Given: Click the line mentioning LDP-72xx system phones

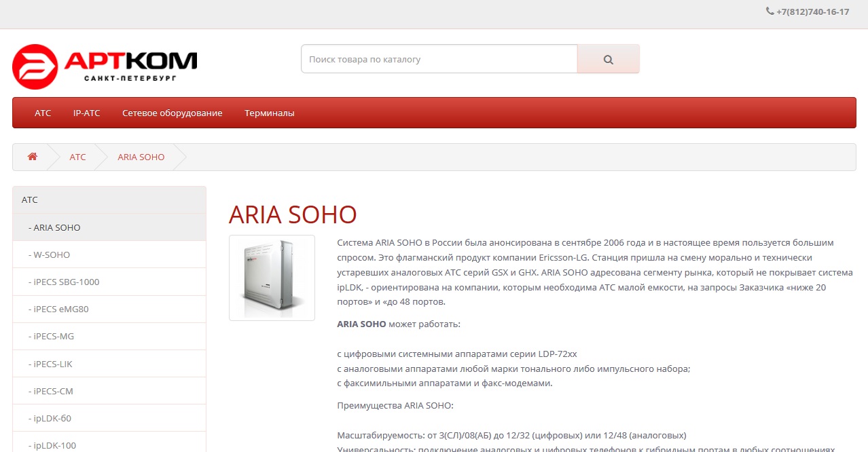Looking at the screenshot, I should 457,354.
